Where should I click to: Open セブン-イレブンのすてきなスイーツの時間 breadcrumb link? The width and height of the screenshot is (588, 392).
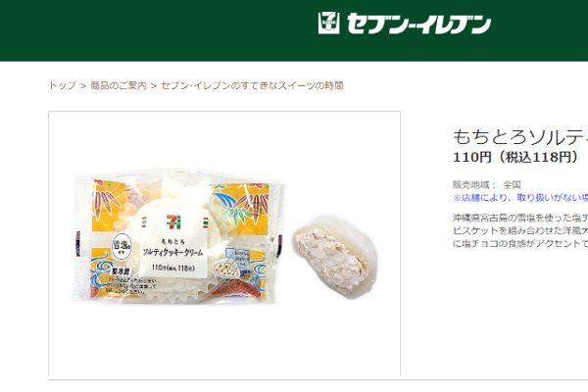pyautogui.click(x=252, y=85)
